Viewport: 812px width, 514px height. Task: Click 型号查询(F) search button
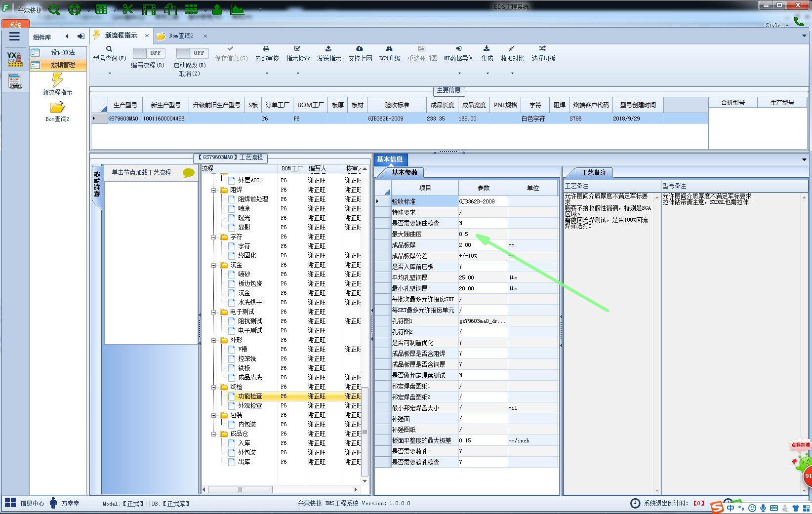[x=109, y=54]
